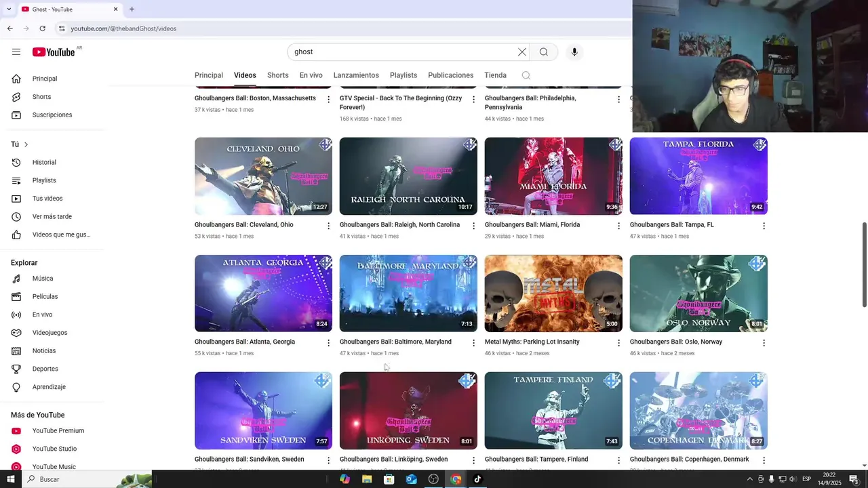Click the Ghoulbangers Ball: Cleveland, Ohio title

coord(244,225)
